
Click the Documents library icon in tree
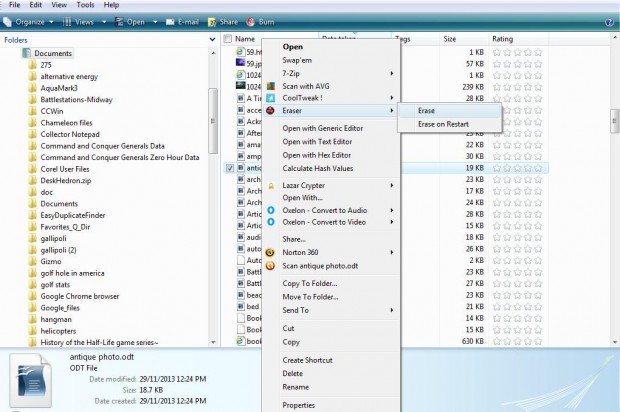26,53
